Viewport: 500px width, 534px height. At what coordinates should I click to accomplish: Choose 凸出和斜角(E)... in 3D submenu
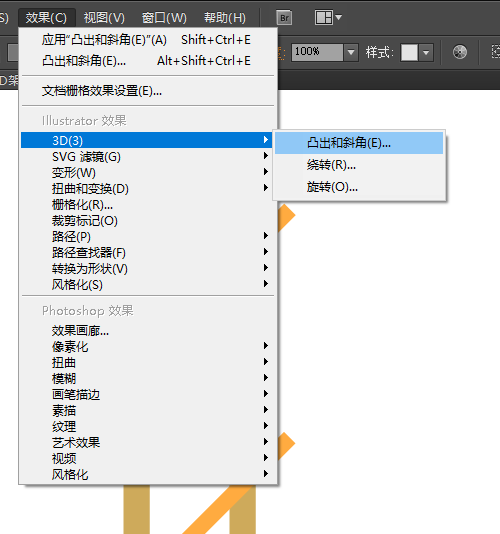359,143
